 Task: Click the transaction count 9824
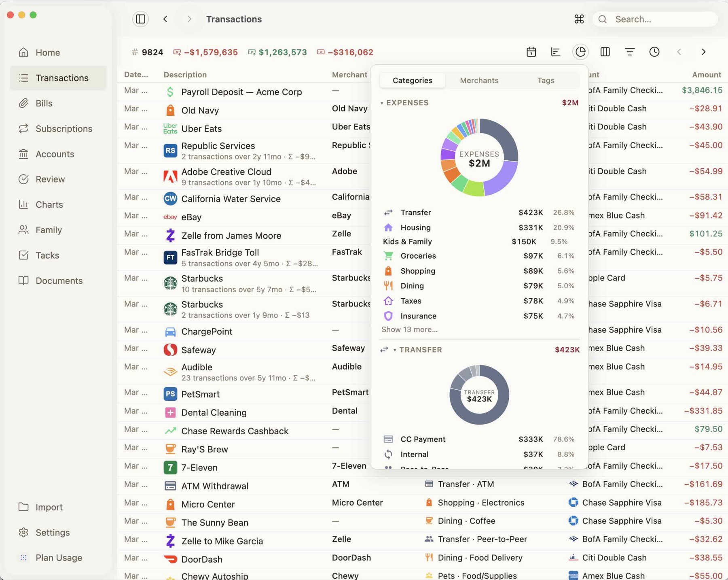pos(147,52)
